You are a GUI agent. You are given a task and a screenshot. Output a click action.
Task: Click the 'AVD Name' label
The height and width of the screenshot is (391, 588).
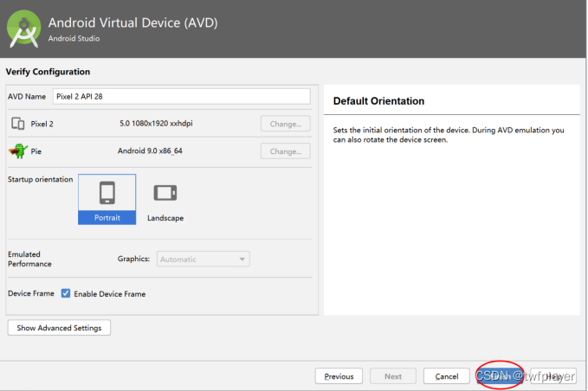click(x=27, y=97)
